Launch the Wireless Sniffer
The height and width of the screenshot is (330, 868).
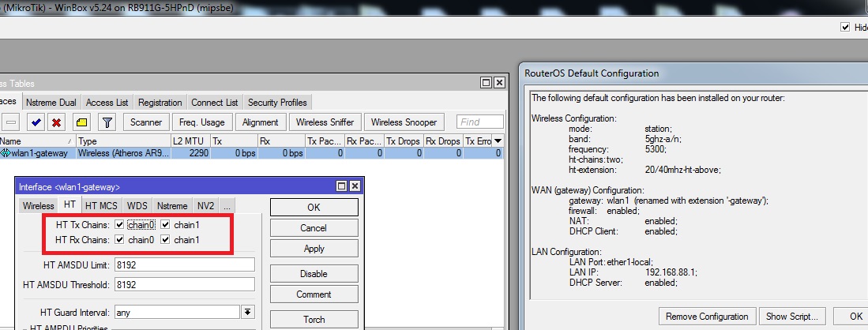click(x=325, y=122)
